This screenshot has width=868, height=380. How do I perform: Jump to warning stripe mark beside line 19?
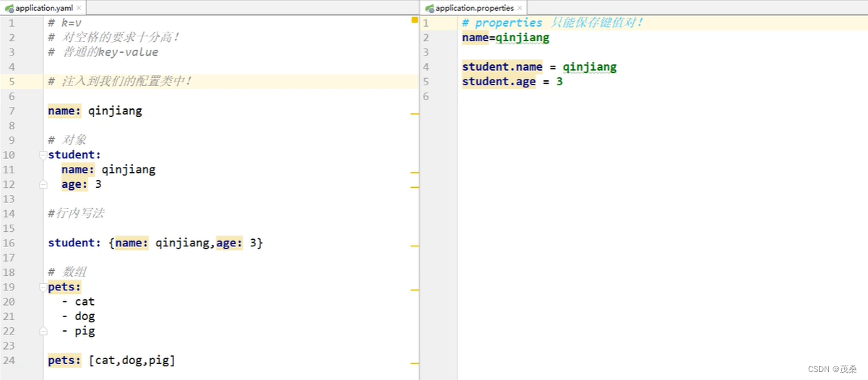click(414, 290)
